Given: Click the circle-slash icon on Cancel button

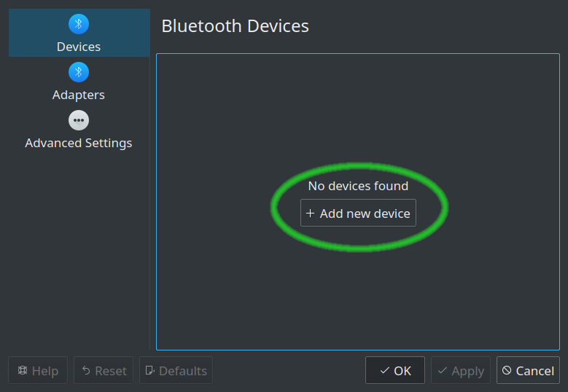Looking at the screenshot, I should click(x=507, y=370).
